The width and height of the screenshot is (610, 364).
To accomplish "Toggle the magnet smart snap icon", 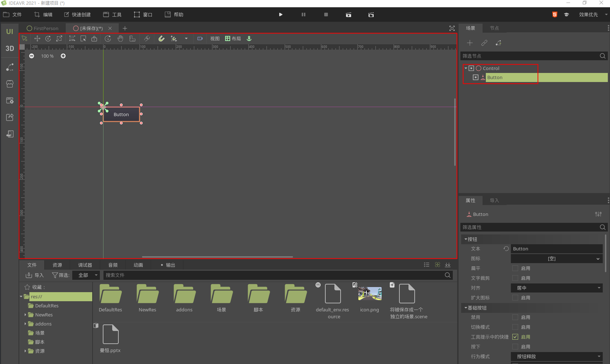I will [x=162, y=38].
